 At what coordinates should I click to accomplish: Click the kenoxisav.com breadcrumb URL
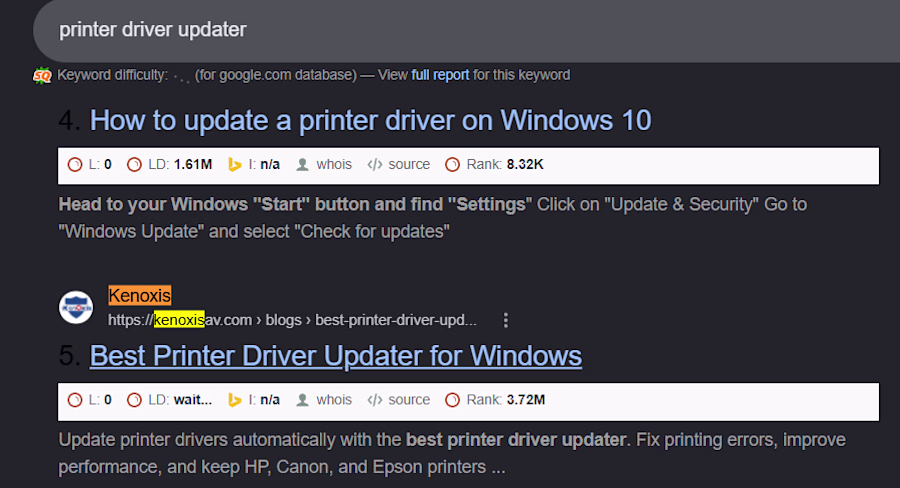click(292, 320)
